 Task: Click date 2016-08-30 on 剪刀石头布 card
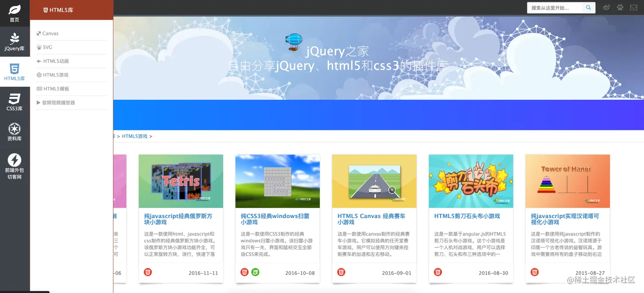point(493,273)
